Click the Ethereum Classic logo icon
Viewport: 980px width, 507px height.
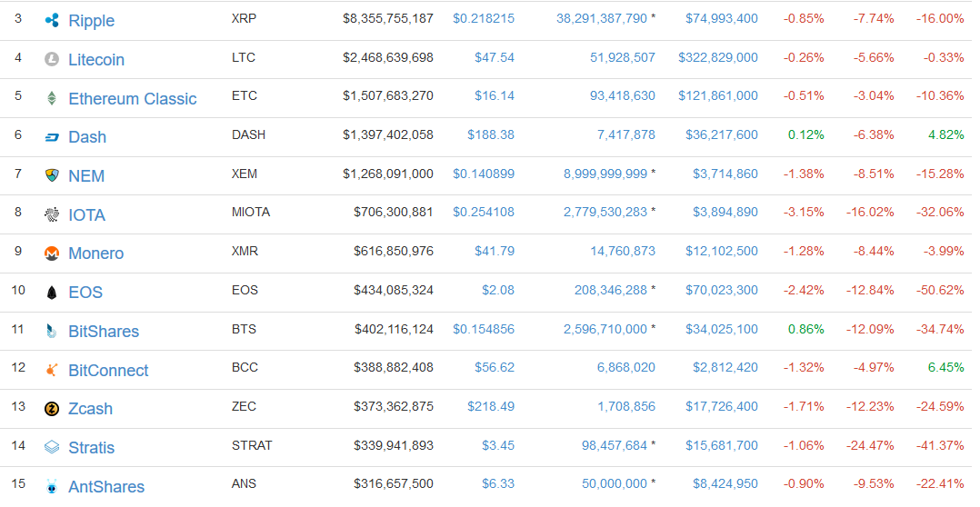(52, 98)
